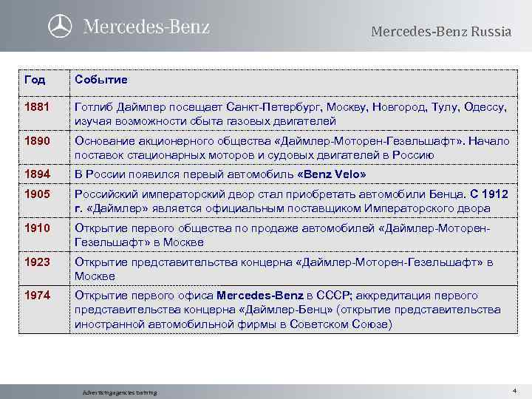The width and height of the screenshot is (532, 399).
Task: Click the year cell 1890
Action: click(x=37, y=140)
